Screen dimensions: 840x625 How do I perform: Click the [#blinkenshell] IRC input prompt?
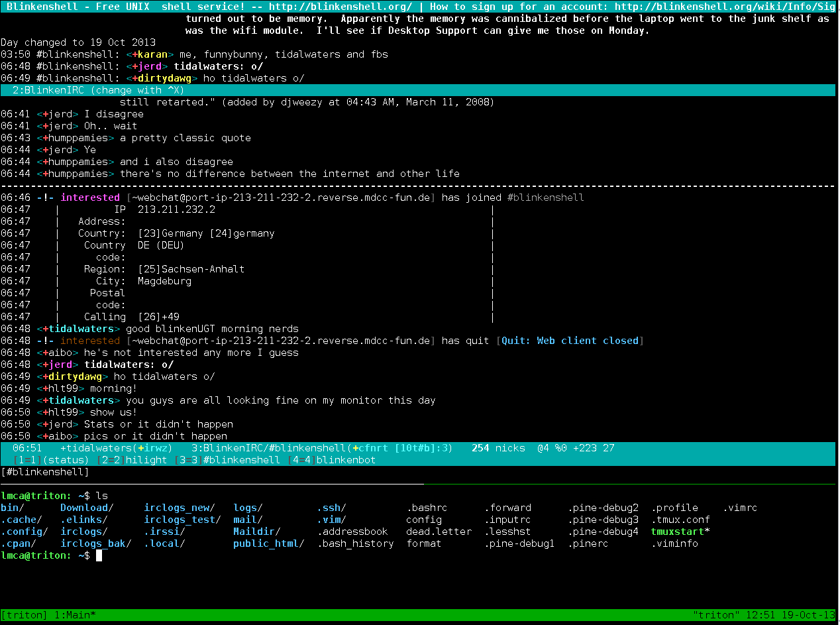[45, 472]
